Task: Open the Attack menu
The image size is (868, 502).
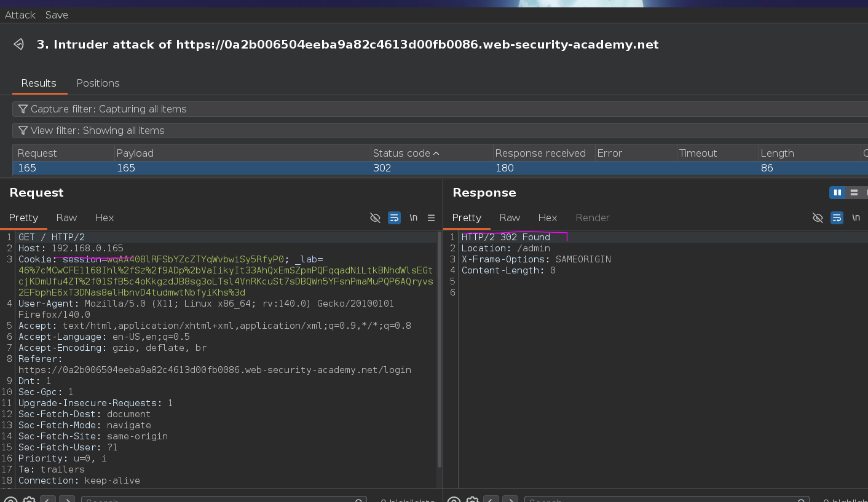Action: (20, 15)
